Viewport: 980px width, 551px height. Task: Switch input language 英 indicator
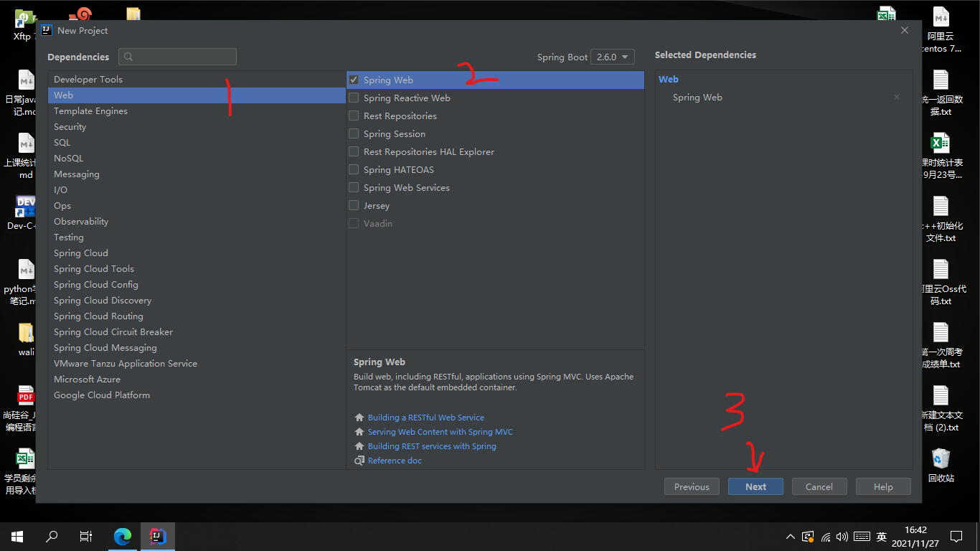[x=882, y=537]
